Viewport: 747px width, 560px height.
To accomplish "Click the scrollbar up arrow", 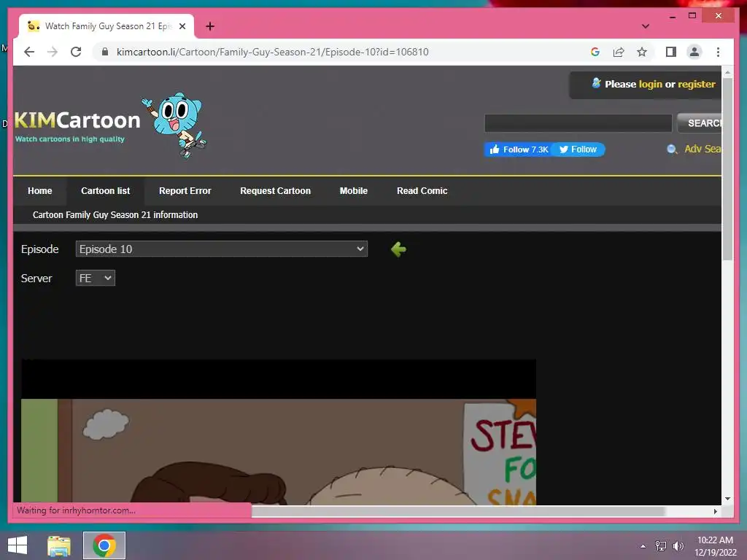I will pos(727,72).
